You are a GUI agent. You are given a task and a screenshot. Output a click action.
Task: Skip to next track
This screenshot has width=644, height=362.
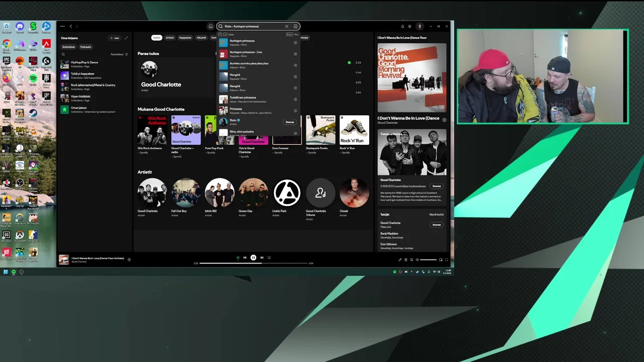pos(262,257)
